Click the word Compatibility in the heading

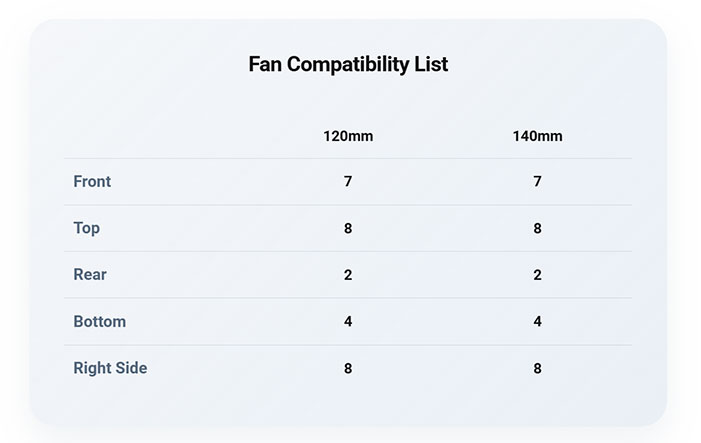tap(348, 65)
